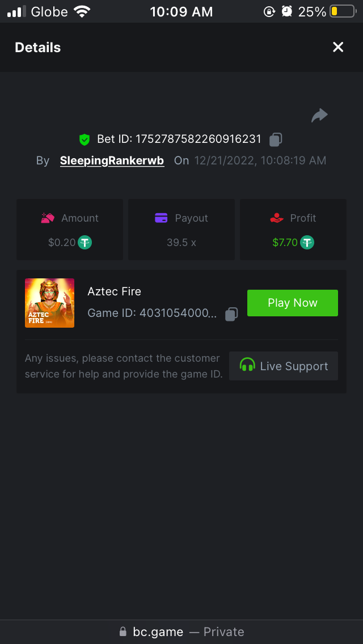The width and height of the screenshot is (363, 644).
Task: Copy the Bet ID number
Action: point(276,139)
